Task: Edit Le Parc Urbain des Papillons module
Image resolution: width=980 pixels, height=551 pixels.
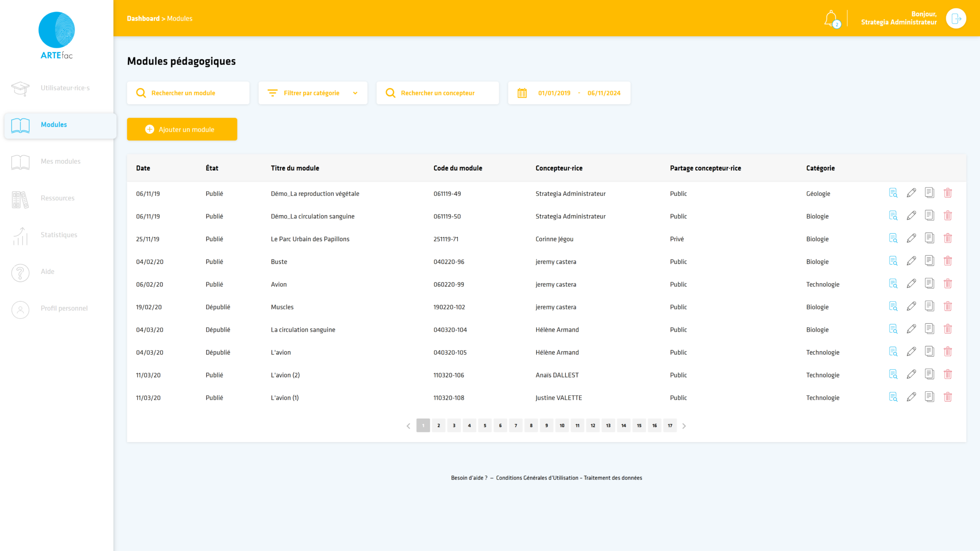Action: 911,238
